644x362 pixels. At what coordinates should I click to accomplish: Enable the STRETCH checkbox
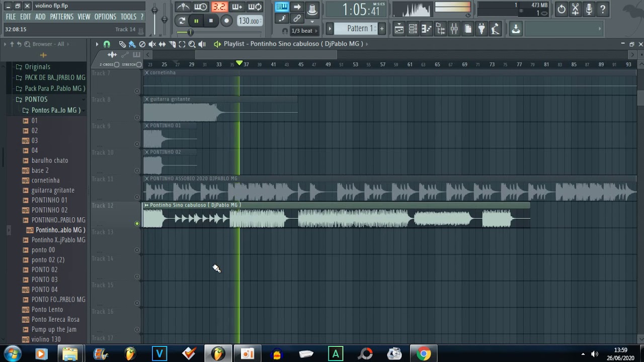pyautogui.click(x=139, y=64)
